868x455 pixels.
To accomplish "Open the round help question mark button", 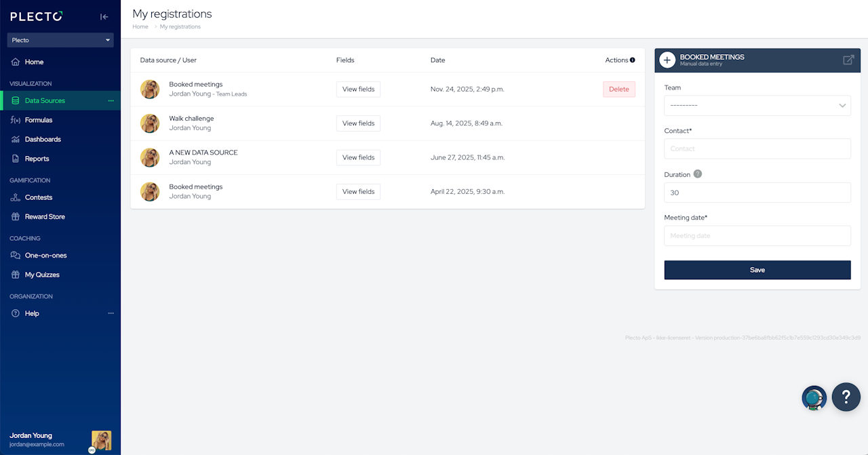I will tap(846, 397).
